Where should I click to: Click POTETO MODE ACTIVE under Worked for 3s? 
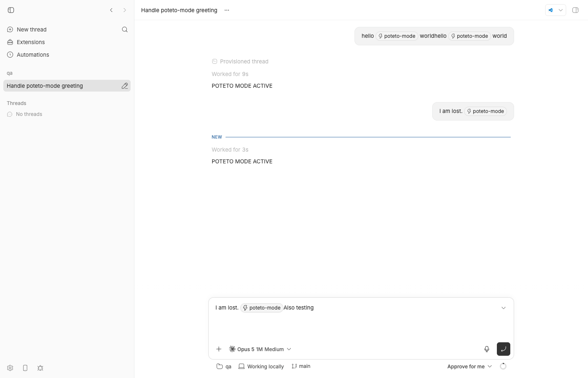(x=242, y=161)
